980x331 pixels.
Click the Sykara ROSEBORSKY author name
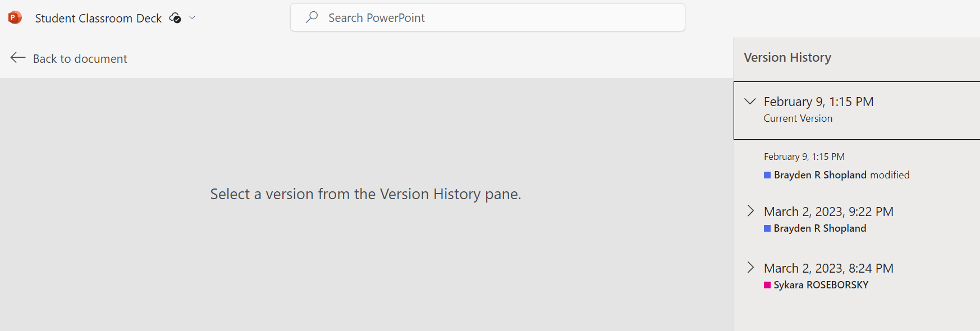[821, 285]
